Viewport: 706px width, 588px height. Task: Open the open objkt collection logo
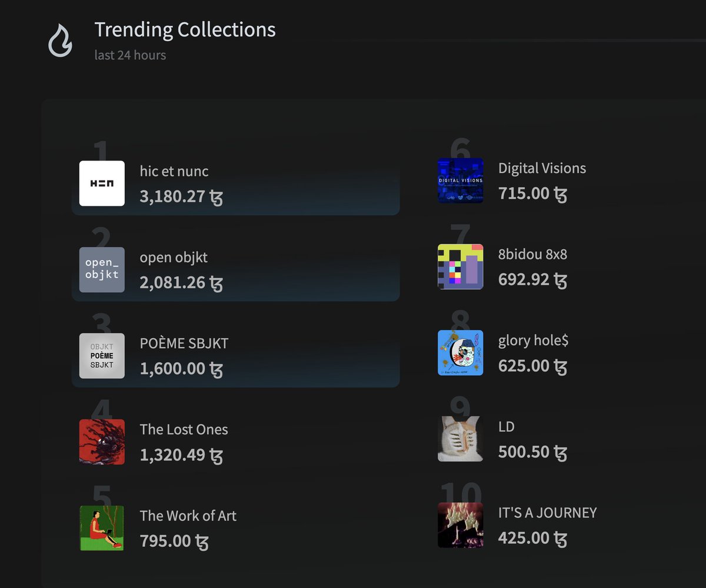pos(102,269)
